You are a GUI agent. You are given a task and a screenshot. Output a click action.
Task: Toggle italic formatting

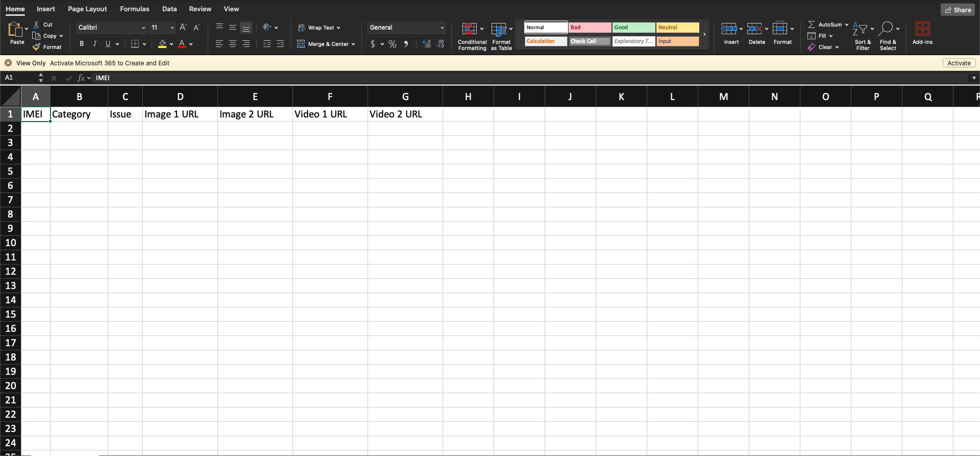[95, 44]
